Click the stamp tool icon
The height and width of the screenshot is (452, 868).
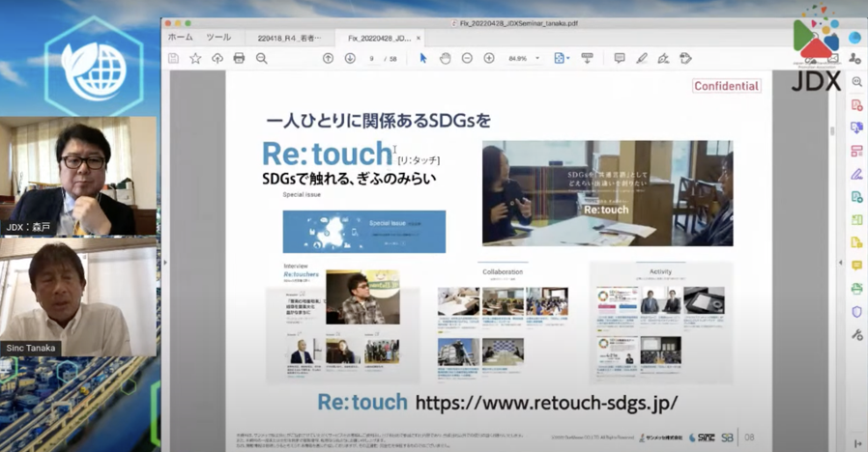click(685, 58)
